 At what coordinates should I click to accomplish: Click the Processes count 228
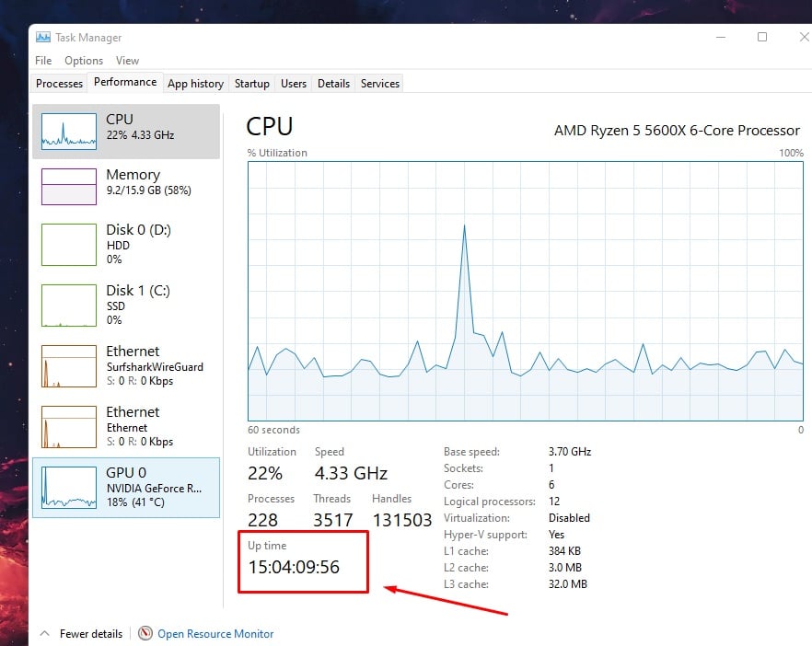click(262, 520)
